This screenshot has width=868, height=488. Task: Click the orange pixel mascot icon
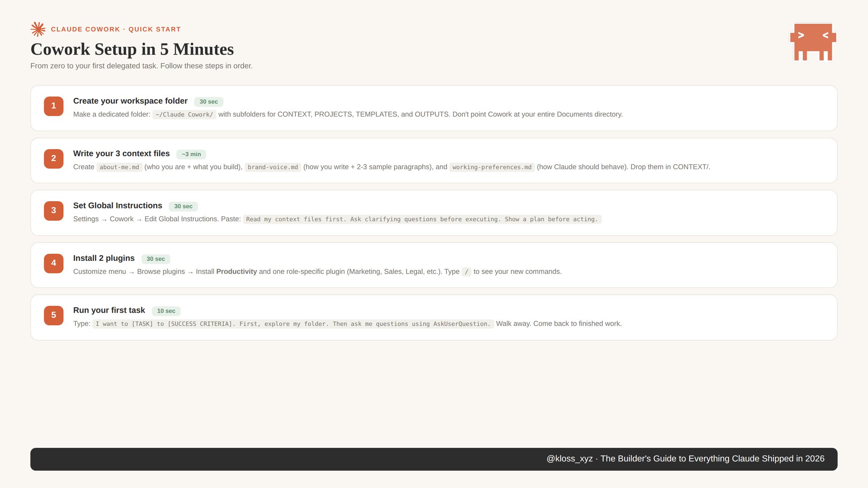pos(813,42)
